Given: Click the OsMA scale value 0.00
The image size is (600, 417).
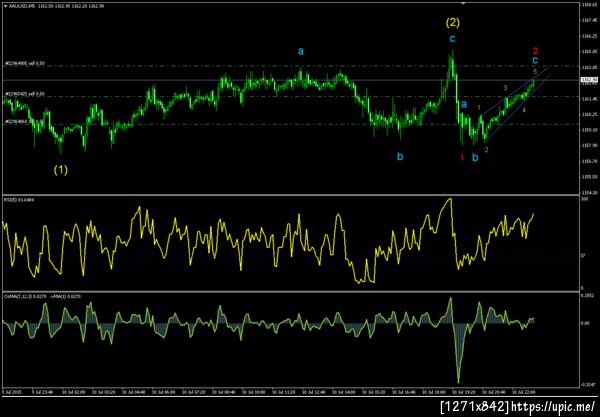Looking at the screenshot, I should pyautogui.click(x=586, y=323).
